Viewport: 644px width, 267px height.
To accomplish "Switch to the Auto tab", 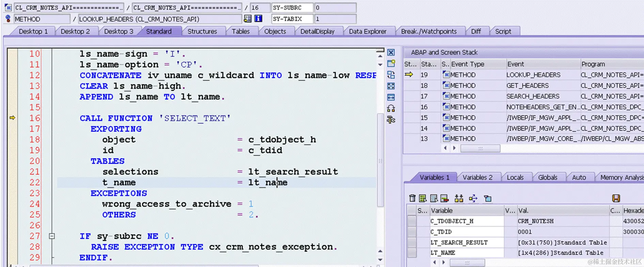I will click(x=579, y=177).
